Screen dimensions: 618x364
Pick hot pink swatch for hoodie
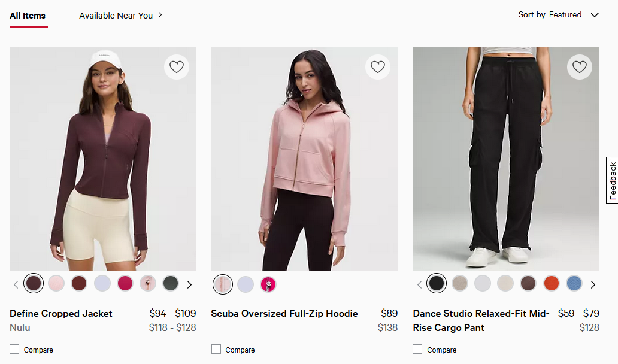(x=268, y=284)
